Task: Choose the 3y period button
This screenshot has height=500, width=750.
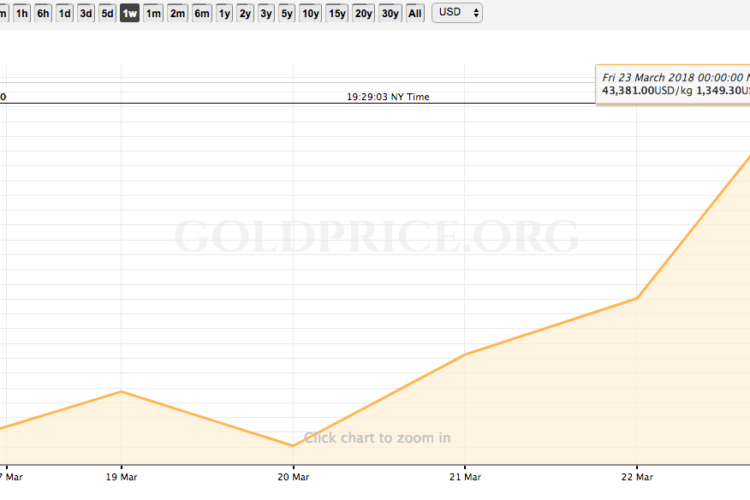Action: pos(266,13)
